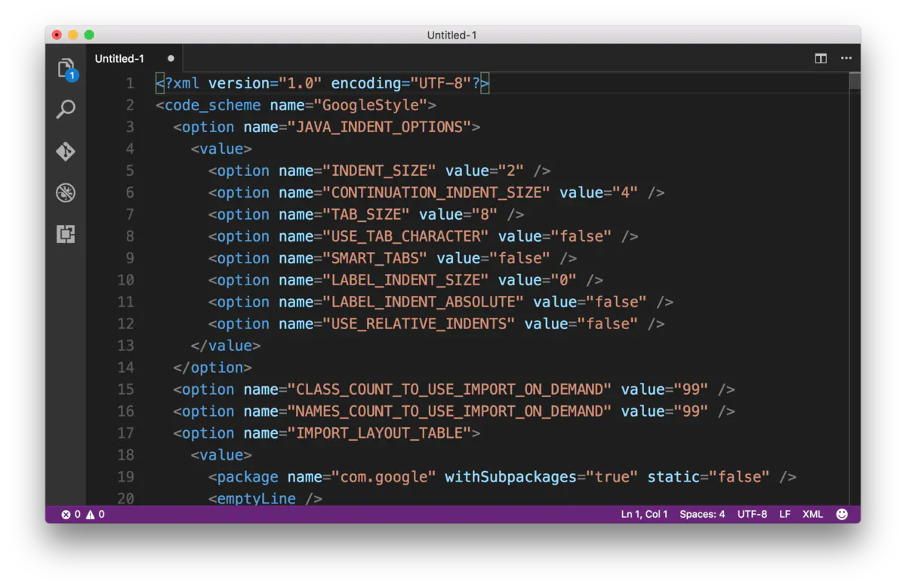Click line number 17 in the gutter

click(125, 433)
